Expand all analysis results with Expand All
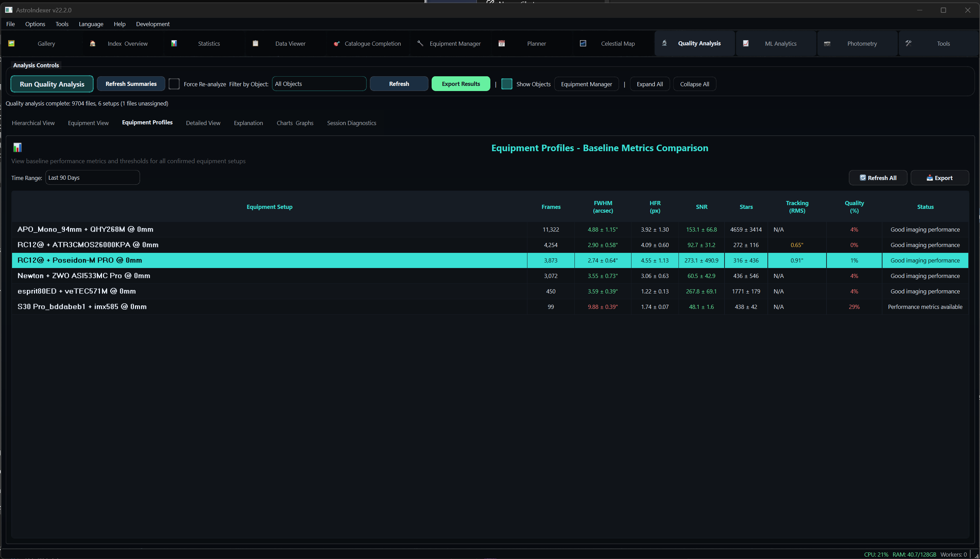Viewport: 980px width, 559px height. coord(649,84)
